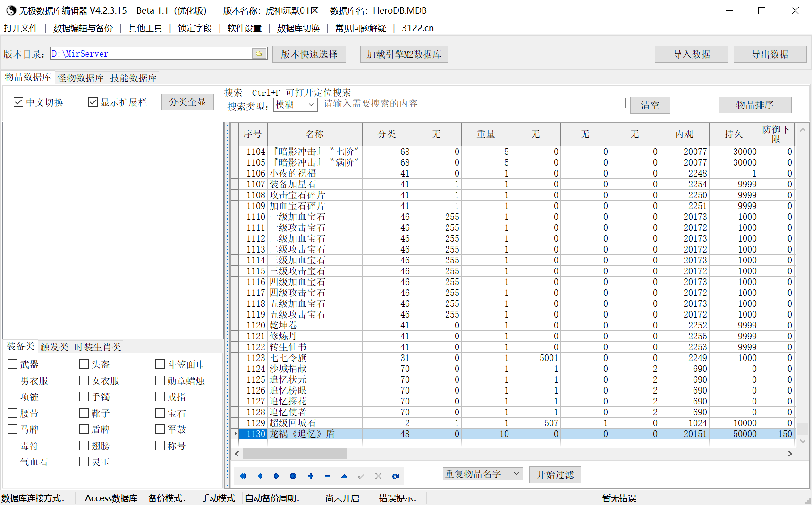Viewport: 812px width, 505px height.
Task: Select 戒指 checkbox
Action: coord(160,396)
